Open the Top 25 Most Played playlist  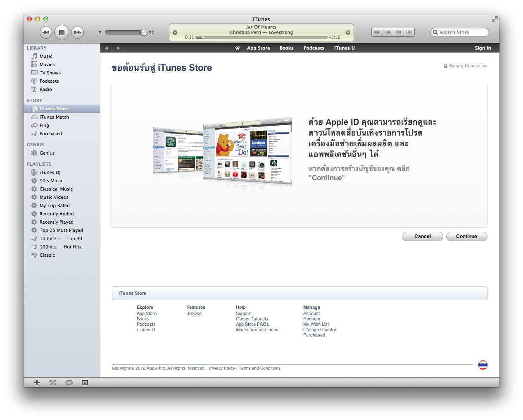(x=62, y=230)
